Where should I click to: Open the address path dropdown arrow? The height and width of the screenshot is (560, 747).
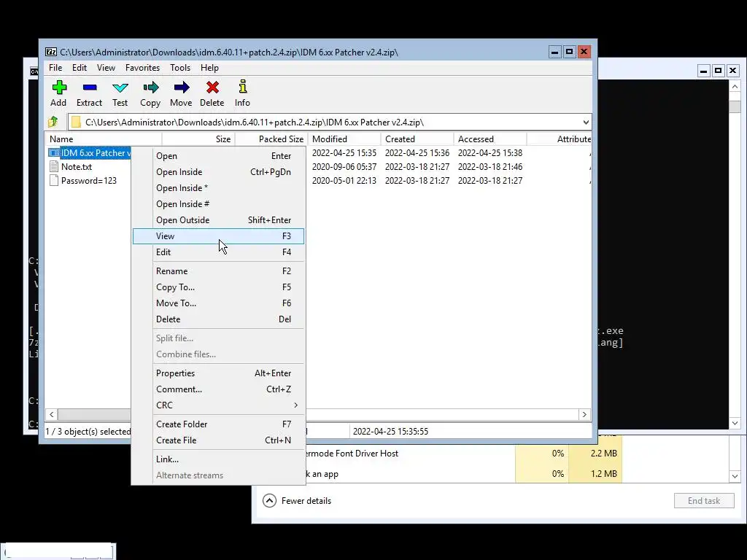pos(586,122)
